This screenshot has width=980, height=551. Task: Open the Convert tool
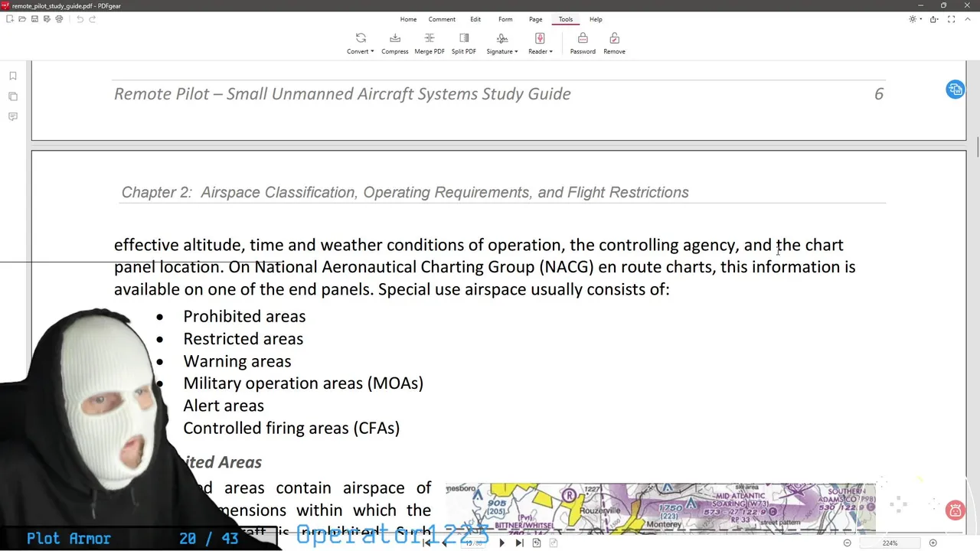click(x=360, y=44)
